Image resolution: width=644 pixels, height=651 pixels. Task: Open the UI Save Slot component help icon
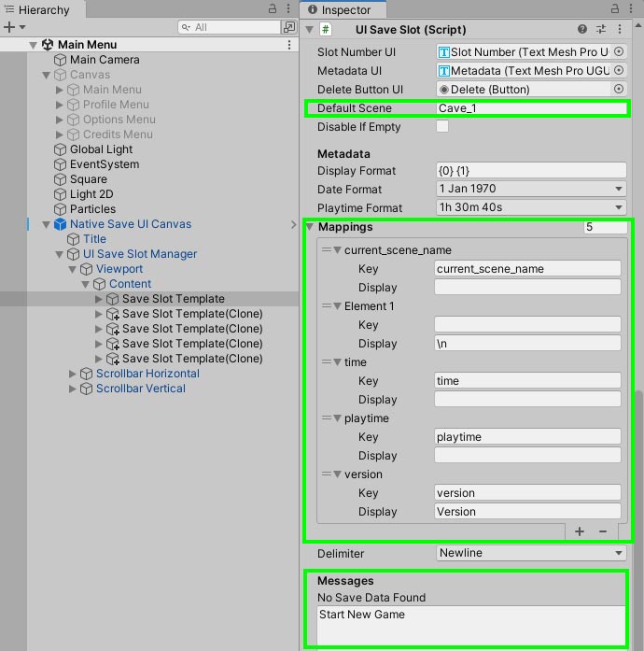[x=582, y=29]
